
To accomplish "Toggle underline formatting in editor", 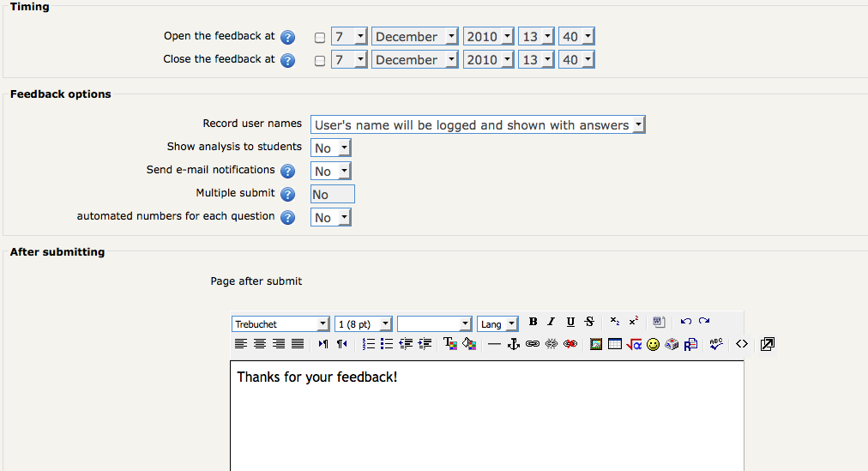I will [x=570, y=322].
